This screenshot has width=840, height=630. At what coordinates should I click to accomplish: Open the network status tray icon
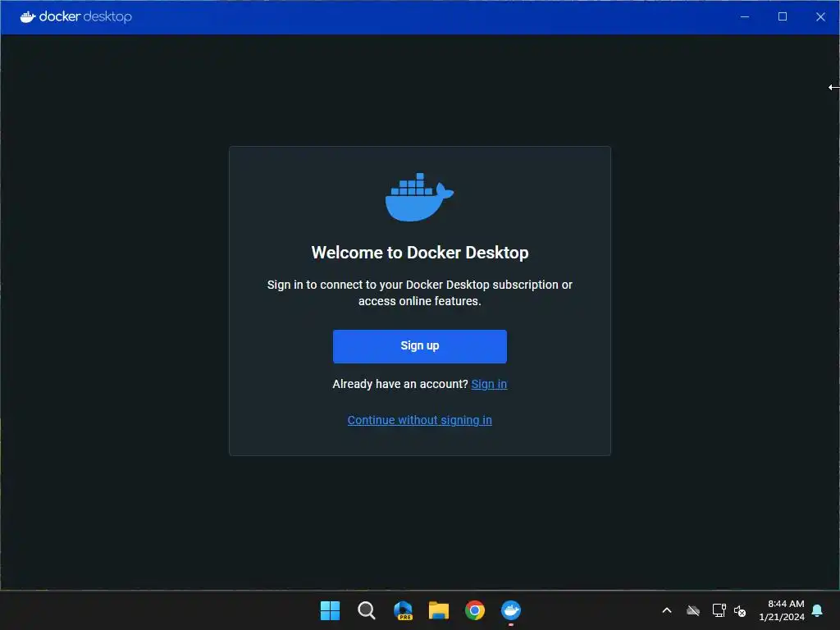[x=719, y=610]
